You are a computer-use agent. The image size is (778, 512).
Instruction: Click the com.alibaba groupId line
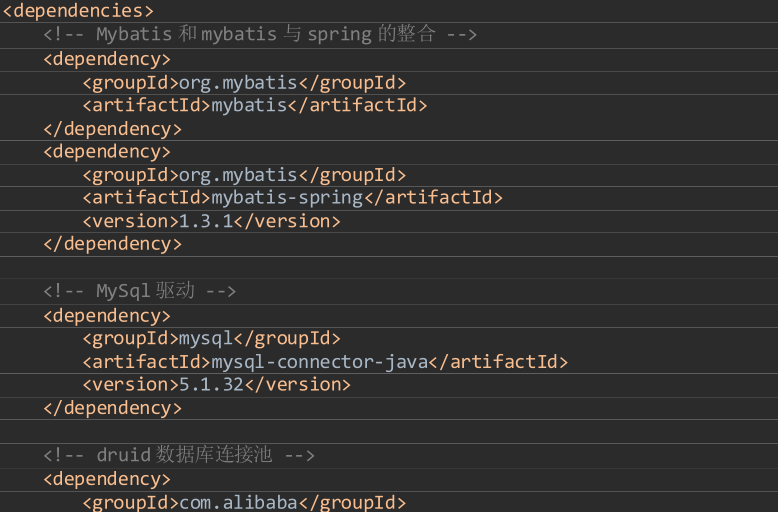pyautogui.click(x=244, y=502)
